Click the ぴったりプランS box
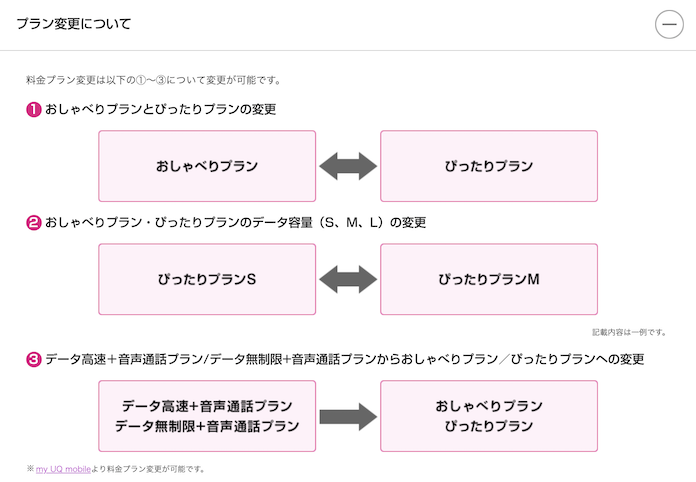The image size is (696, 482). click(x=207, y=279)
